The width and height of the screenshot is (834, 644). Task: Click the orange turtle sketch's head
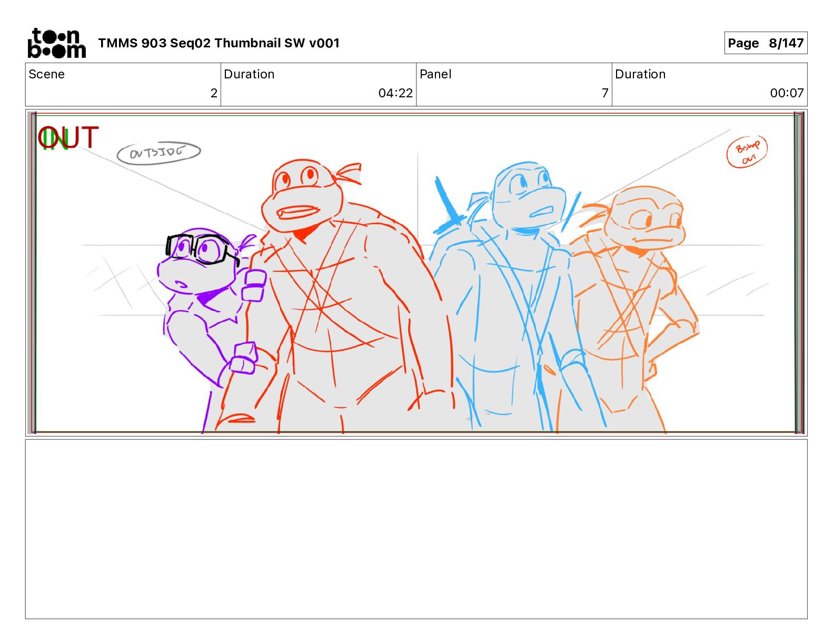pyautogui.click(x=644, y=217)
